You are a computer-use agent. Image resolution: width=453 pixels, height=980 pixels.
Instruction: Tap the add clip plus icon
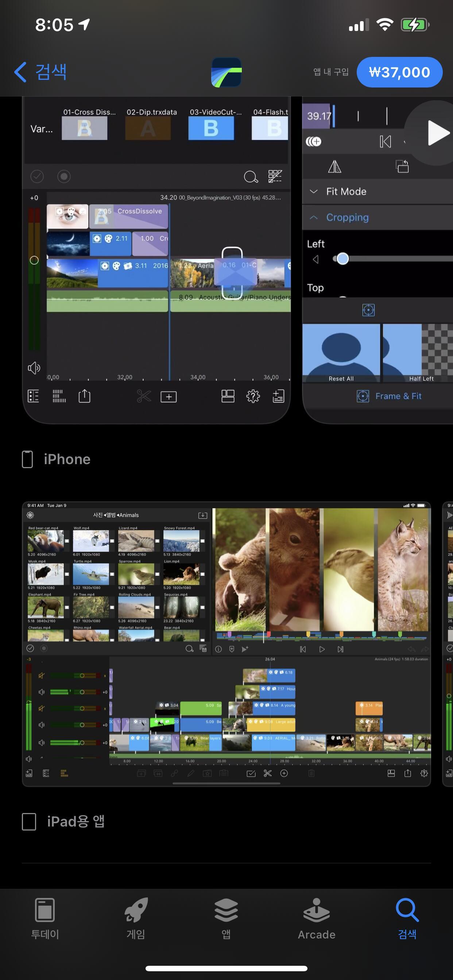[168, 397]
